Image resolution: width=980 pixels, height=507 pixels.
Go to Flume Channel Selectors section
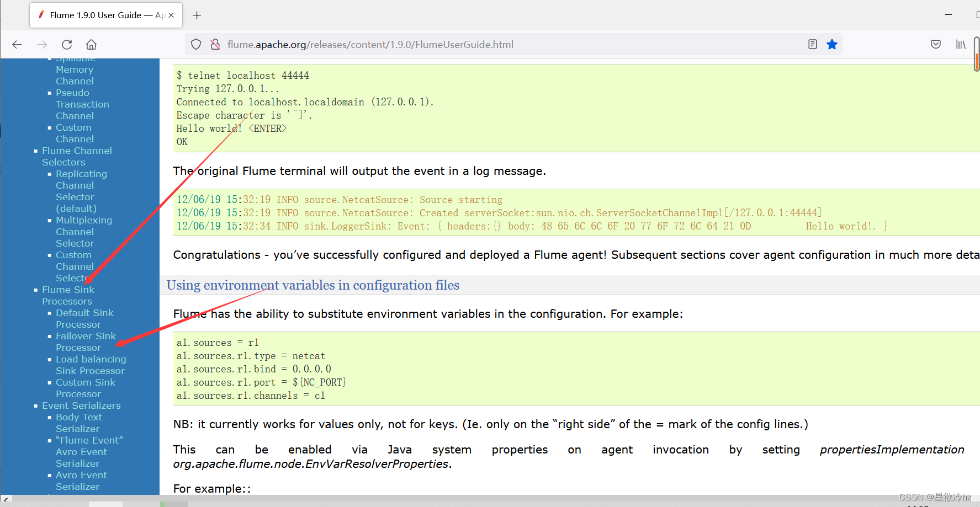click(77, 156)
